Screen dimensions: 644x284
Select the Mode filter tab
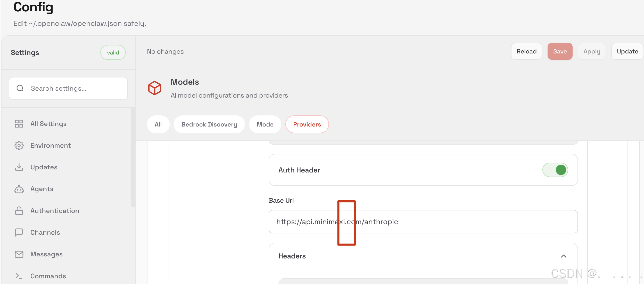[265, 124]
